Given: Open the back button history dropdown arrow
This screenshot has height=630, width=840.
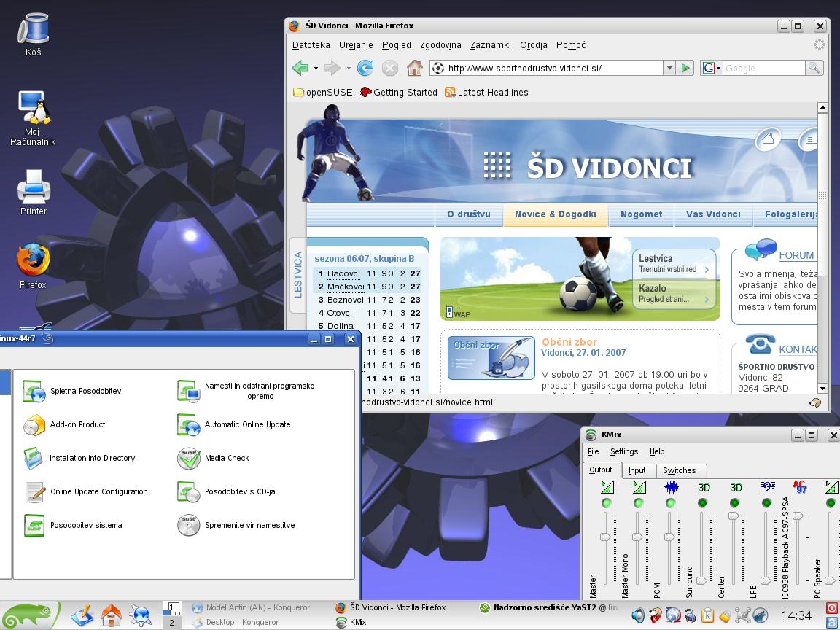Looking at the screenshot, I should (x=316, y=68).
